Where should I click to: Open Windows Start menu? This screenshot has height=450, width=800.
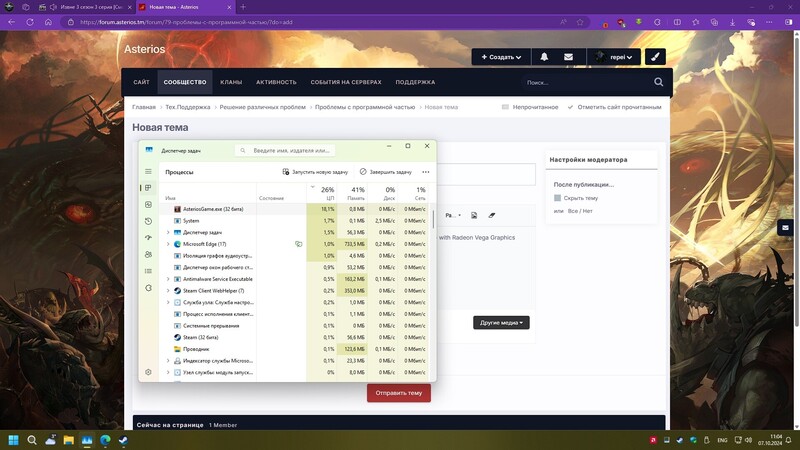tap(14, 440)
